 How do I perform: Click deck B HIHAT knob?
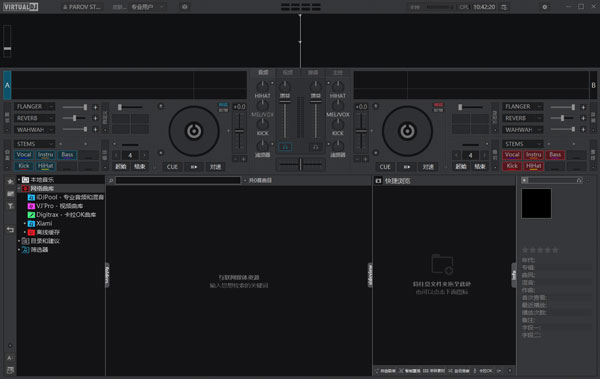[338, 86]
